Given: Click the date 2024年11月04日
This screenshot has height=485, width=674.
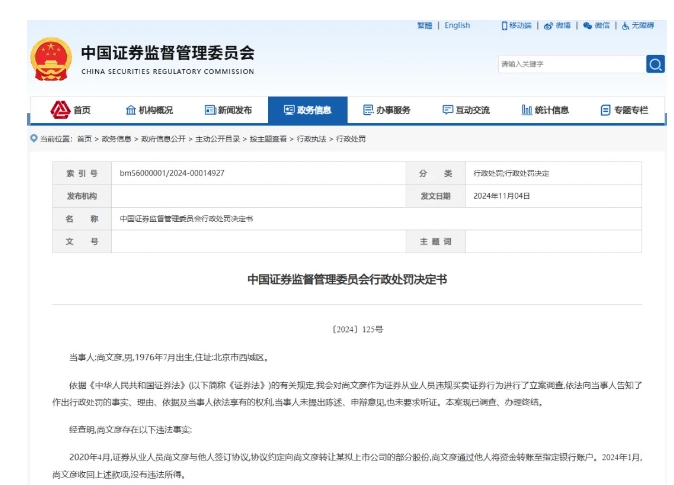Looking at the screenshot, I should pos(502,196).
